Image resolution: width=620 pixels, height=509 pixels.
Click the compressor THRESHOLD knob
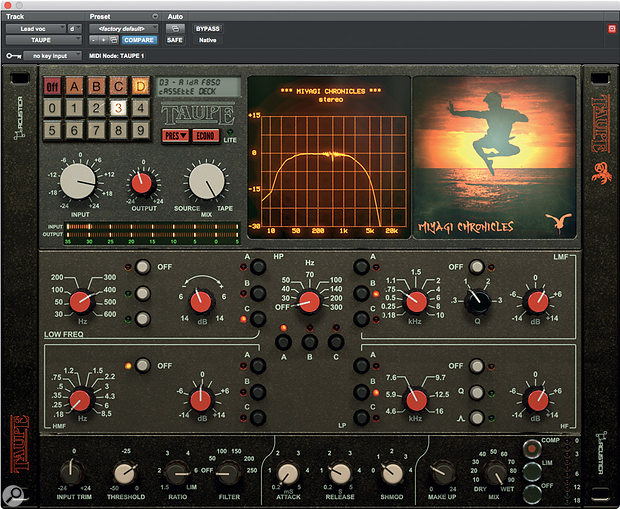click(x=125, y=473)
